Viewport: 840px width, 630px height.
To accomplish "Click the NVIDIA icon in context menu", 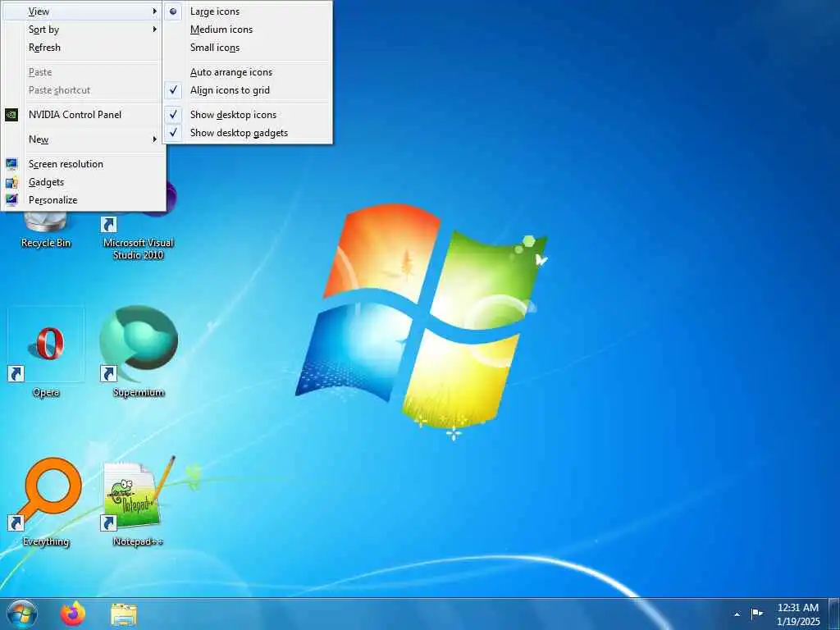I will click(11, 115).
